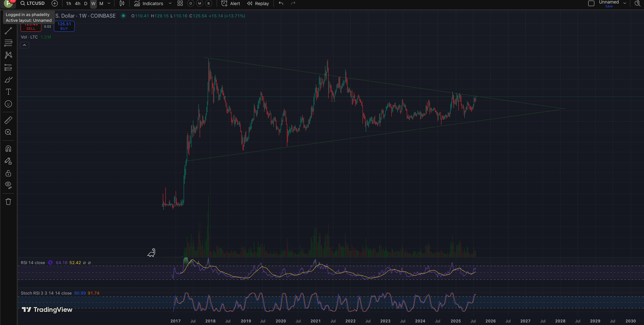This screenshot has height=325, width=644.
Task: Click the 0.02 spread value
Action: pos(47,27)
